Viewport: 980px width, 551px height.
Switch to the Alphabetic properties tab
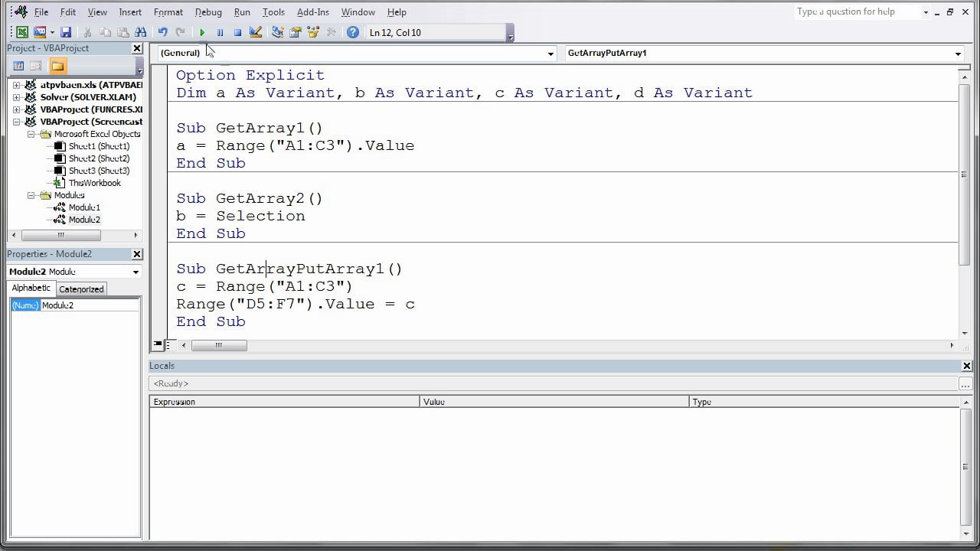31,288
